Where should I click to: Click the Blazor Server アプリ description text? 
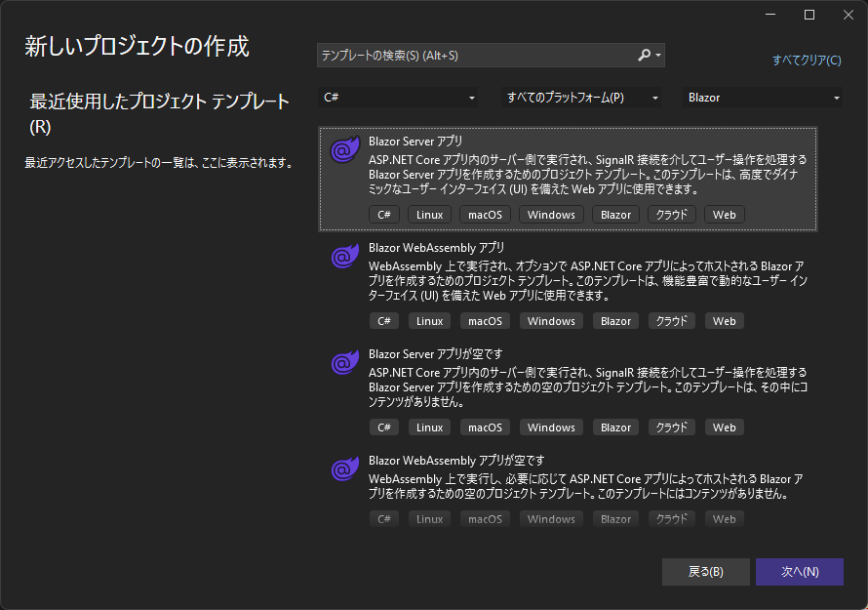tap(588, 175)
